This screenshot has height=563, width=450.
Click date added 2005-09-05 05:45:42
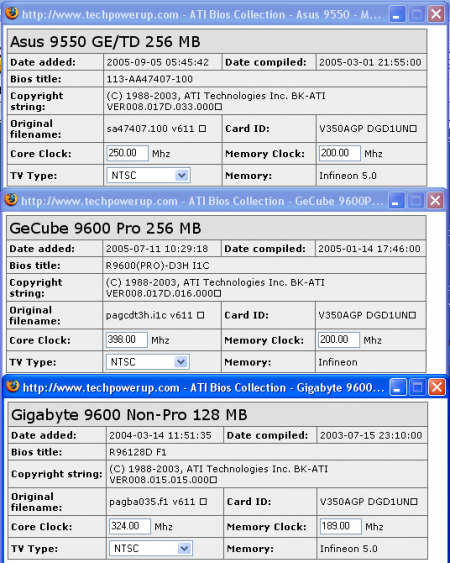point(157,62)
